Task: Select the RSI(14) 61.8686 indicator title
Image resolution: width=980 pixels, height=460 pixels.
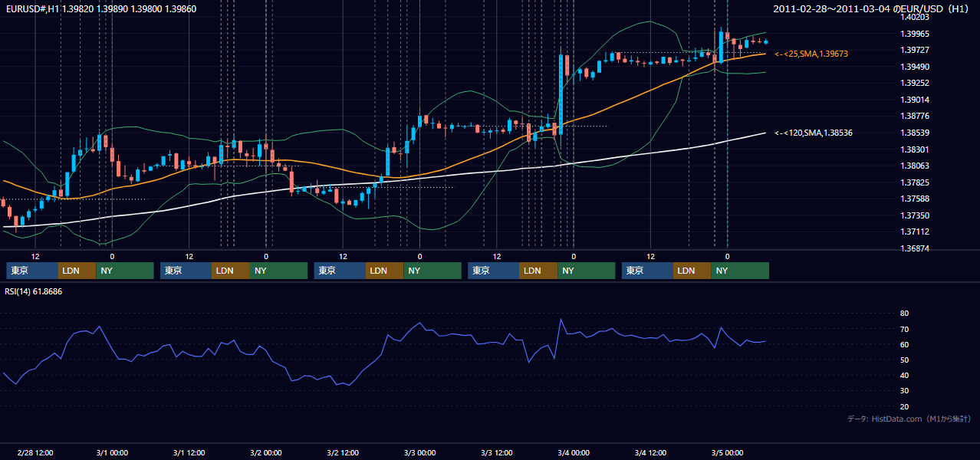Action: 34,291
